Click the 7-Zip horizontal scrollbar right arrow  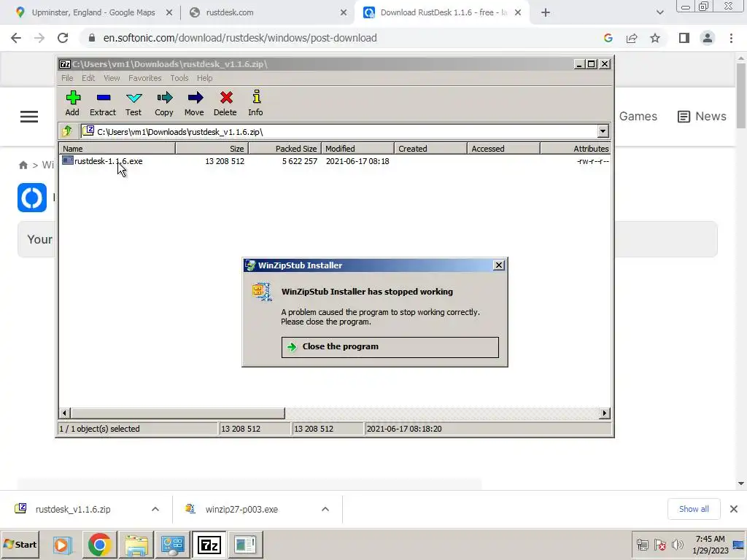(x=605, y=413)
